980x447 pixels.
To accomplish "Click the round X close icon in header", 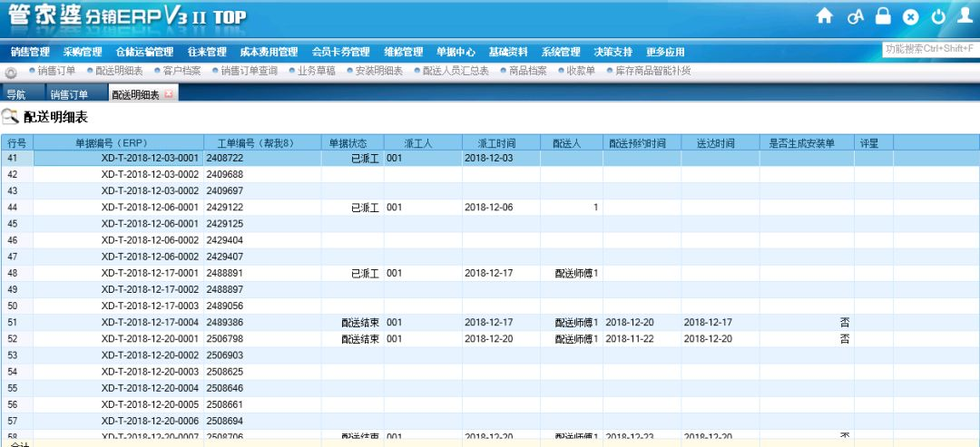I will coord(911,17).
